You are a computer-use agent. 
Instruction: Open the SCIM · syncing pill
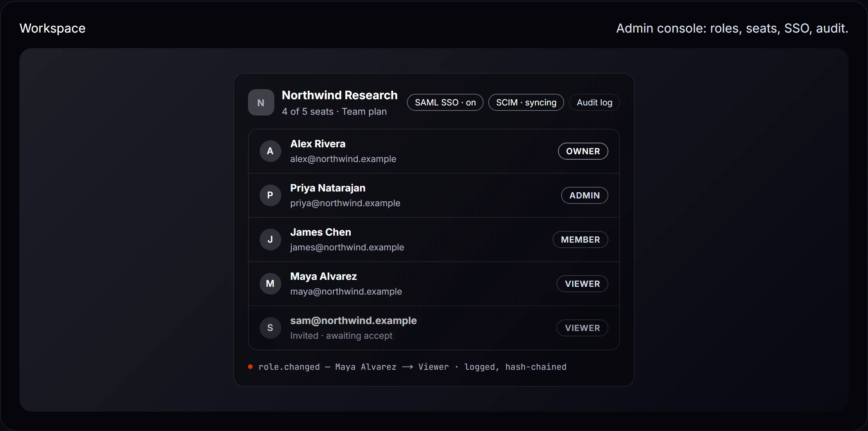pos(526,102)
